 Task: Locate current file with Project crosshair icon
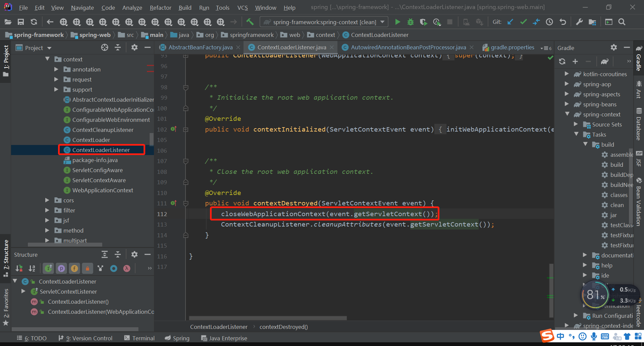tap(105, 48)
